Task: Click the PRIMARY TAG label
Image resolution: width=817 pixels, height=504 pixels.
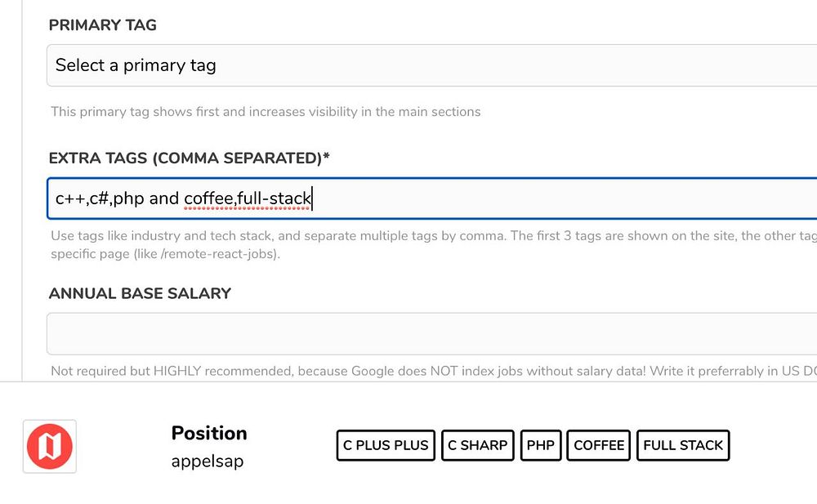Action: pos(103,25)
